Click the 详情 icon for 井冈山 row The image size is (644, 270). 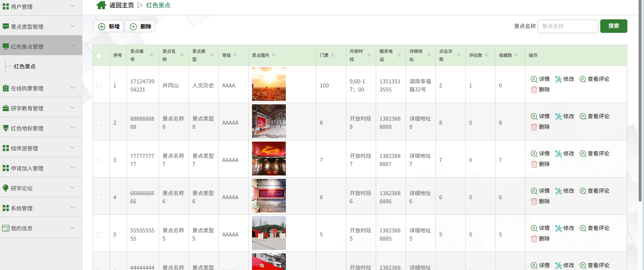point(534,79)
